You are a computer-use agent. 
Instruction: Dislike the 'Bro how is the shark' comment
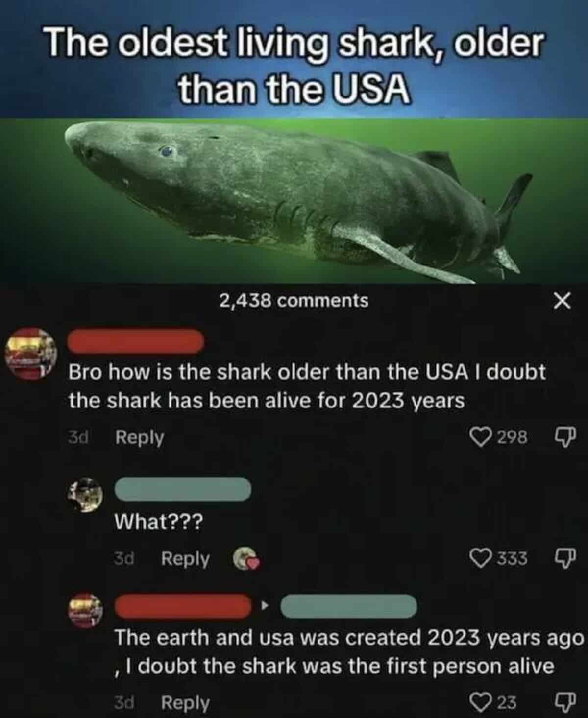point(564,437)
